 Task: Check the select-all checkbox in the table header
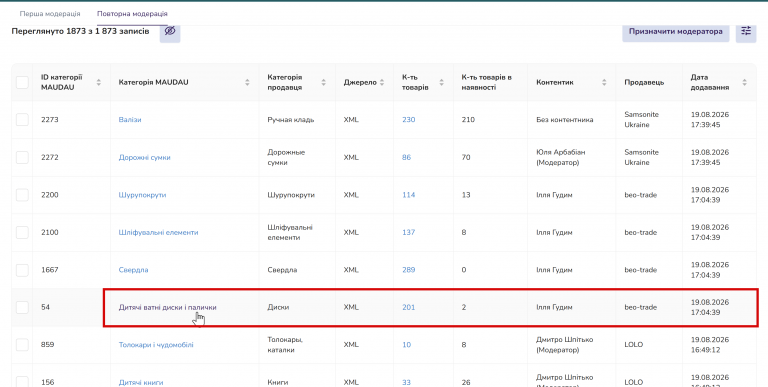(x=22, y=82)
